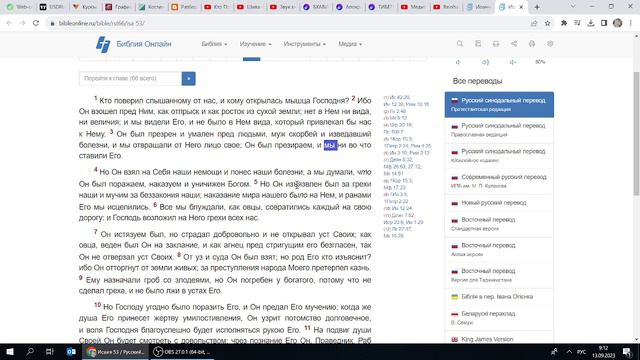Open a new tab with plus button
This screenshot has height=360, width=640.
click(537, 7)
